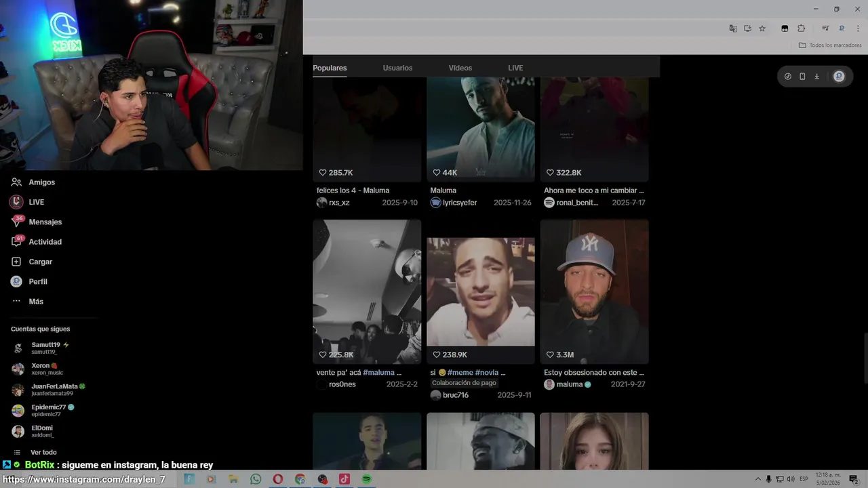Viewport: 868px width, 488px height.
Task: Switch to the Populares tab
Action: (330, 68)
